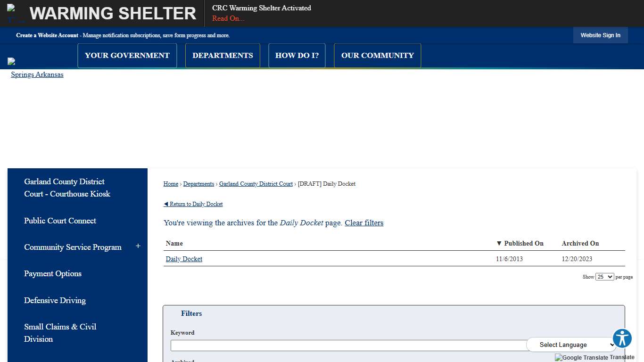Open the Your Government menu
The width and height of the screenshot is (644, 362).
pos(127,56)
